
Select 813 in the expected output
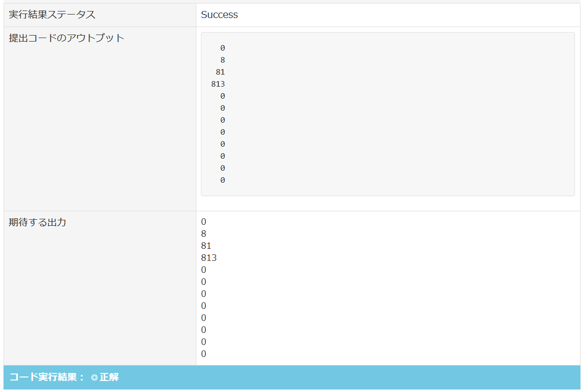tap(209, 258)
